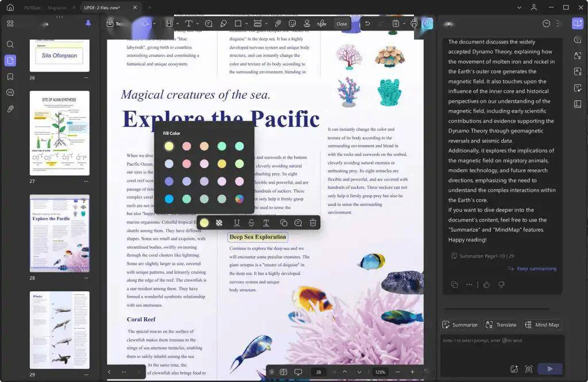The image size is (588, 382).
Task: Go to next page down arrow
Action: click(359, 372)
